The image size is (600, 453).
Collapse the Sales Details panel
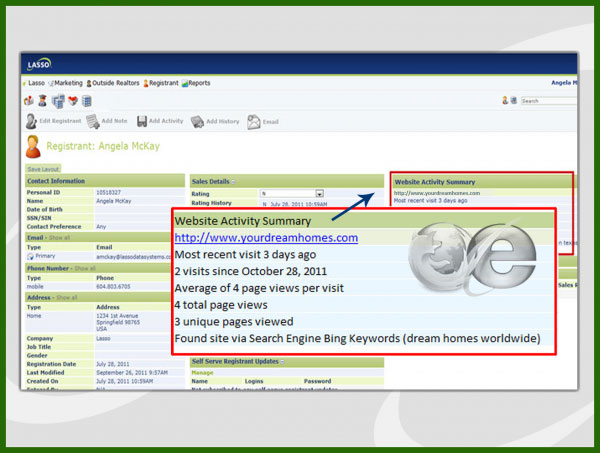233,182
